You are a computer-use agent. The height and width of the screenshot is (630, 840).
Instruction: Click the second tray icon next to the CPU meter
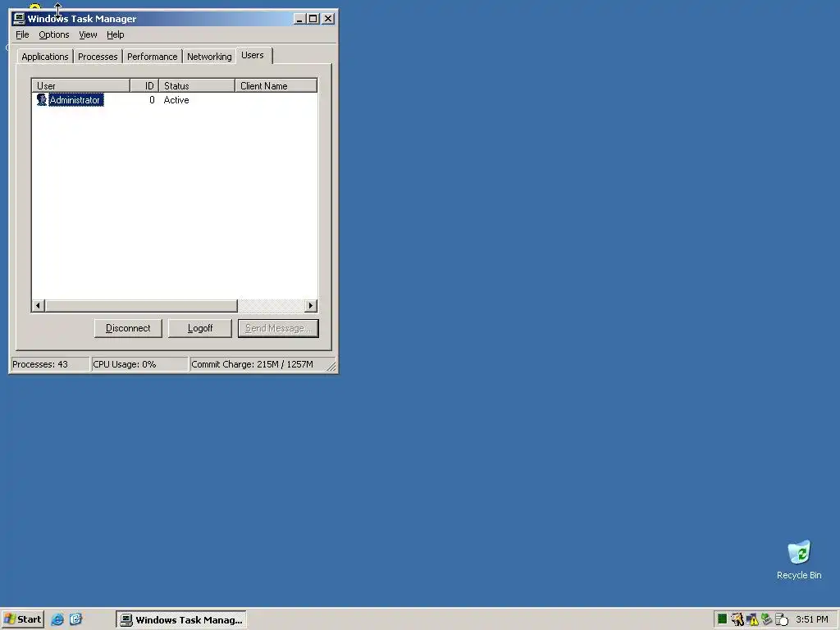737,620
